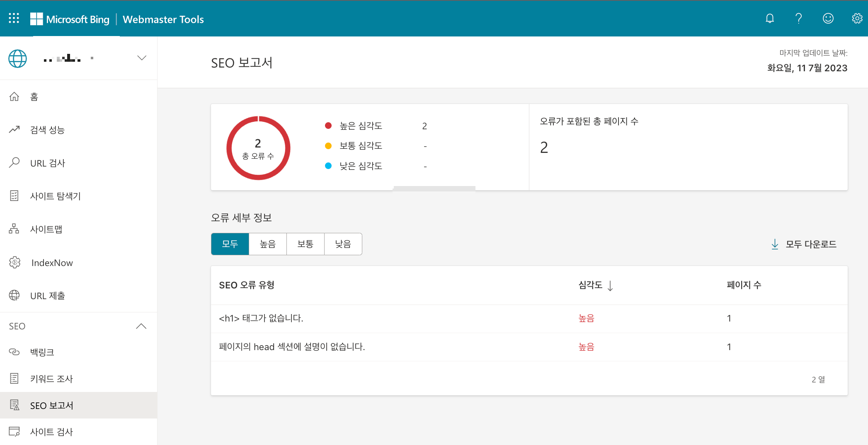Image resolution: width=868 pixels, height=445 pixels.
Task: Click the red high severity dot
Action: tap(328, 126)
